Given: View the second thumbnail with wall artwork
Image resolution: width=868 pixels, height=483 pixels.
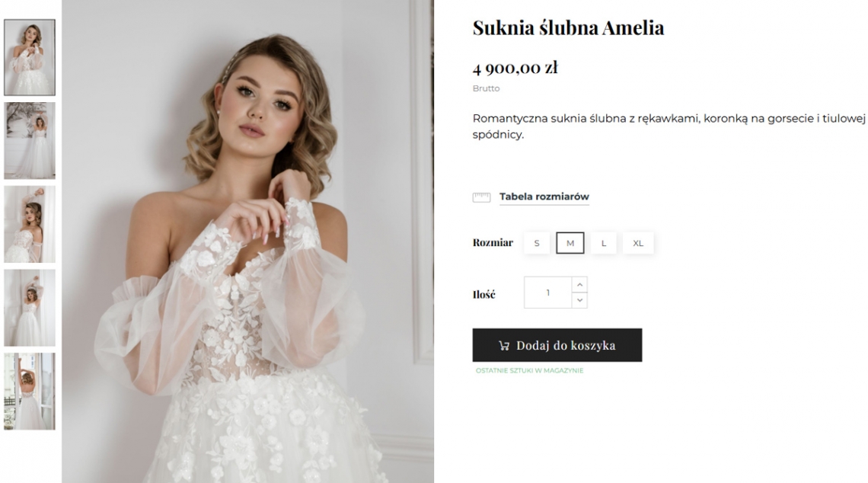Looking at the screenshot, I should coord(30,140).
